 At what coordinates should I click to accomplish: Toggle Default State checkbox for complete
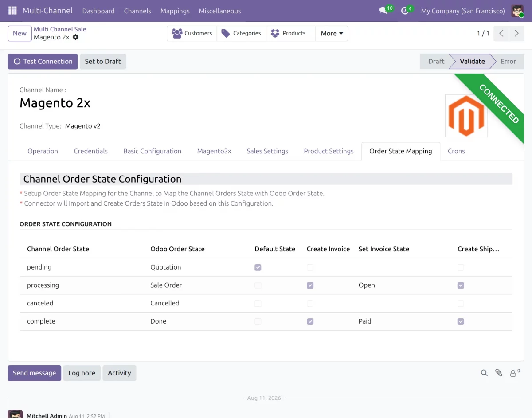258,321
